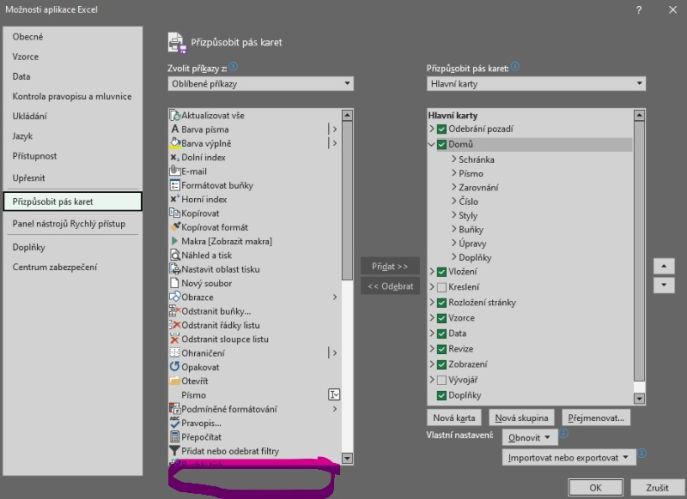The image size is (687, 499).
Task: Click the E-mail command icon
Action: pos(175,171)
